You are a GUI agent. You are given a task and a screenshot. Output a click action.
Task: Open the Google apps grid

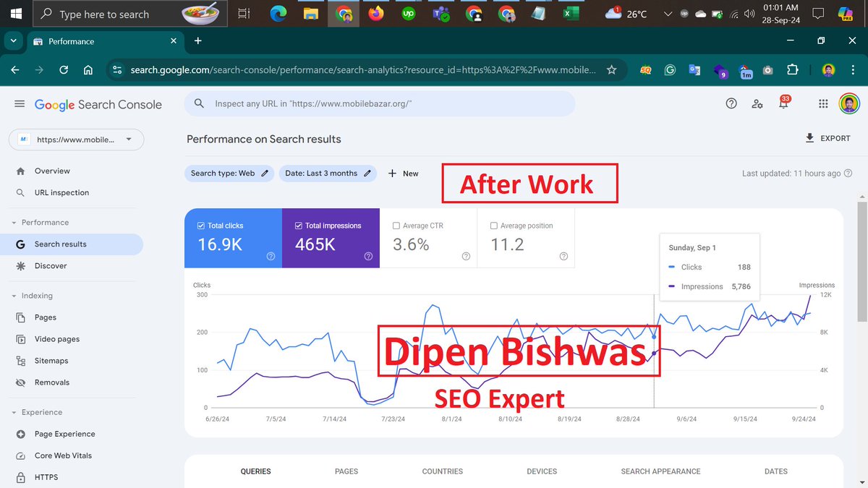coord(823,103)
